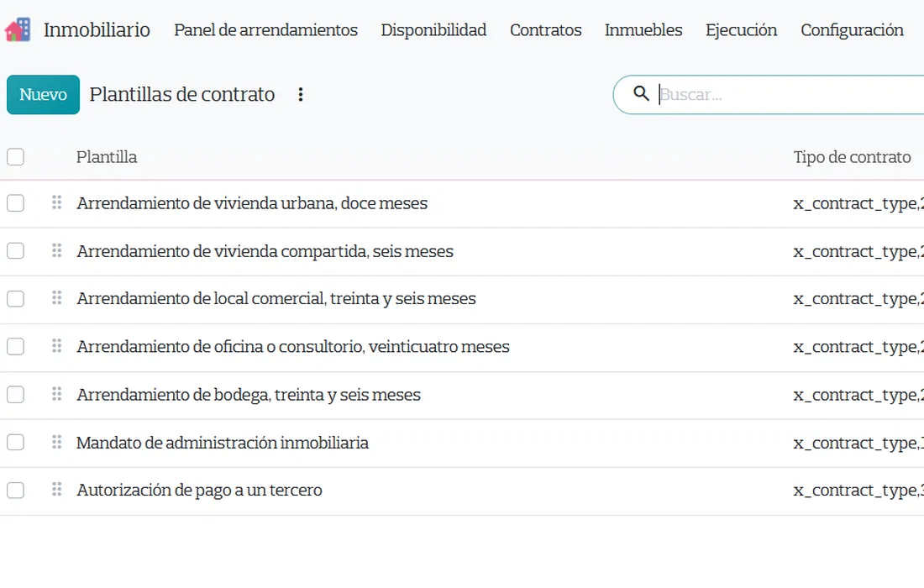Screen dimensions: 924x588
Task: Click contract type cell of oficina o consultorio row
Action: click(858, 348)
